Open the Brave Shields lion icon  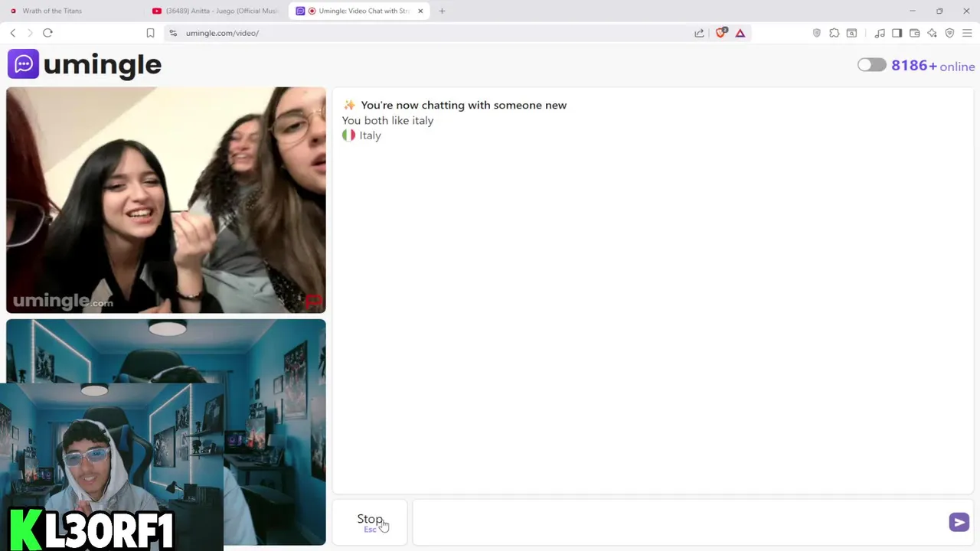pyautogui.click(x=720, y=33)
